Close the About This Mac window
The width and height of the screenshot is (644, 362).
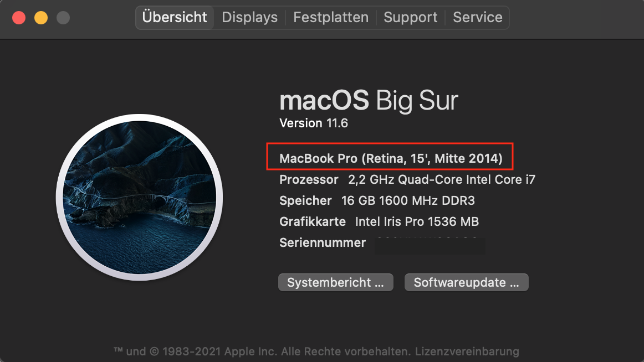pyautogui.click(x=19, y=18)
